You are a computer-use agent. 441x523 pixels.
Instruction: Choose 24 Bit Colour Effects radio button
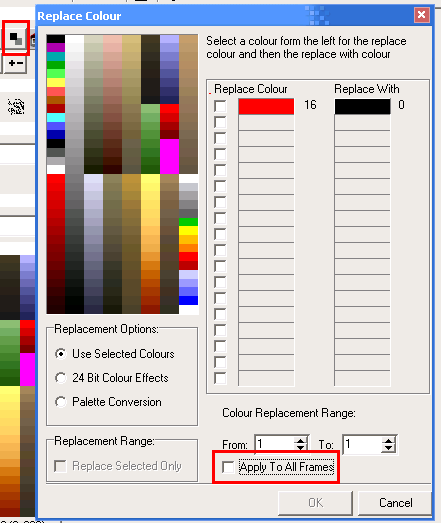pos(60,378)
